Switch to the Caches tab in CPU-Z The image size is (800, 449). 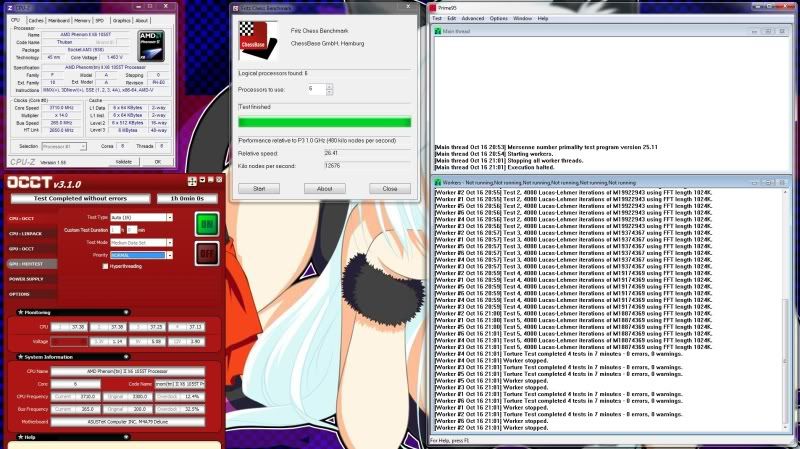click(x=36, y=20)
